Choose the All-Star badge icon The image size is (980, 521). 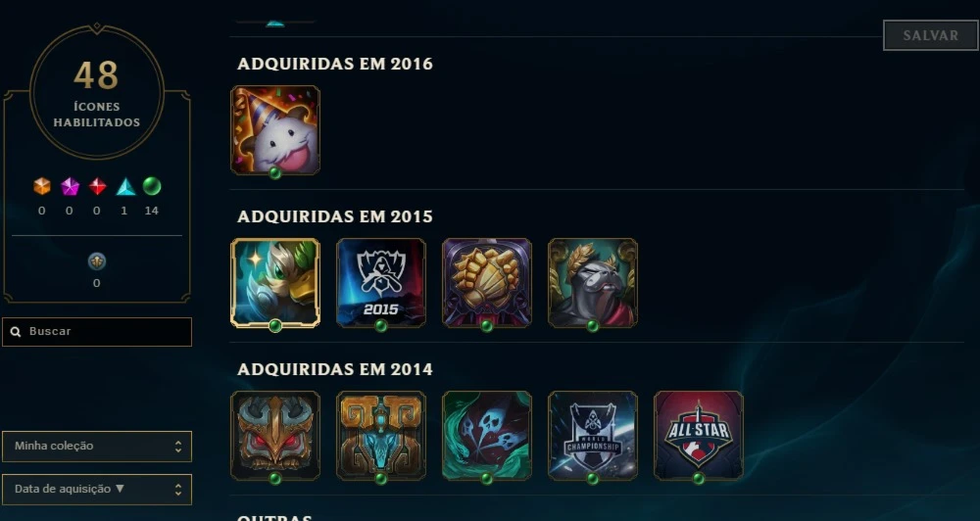(699, 436)
